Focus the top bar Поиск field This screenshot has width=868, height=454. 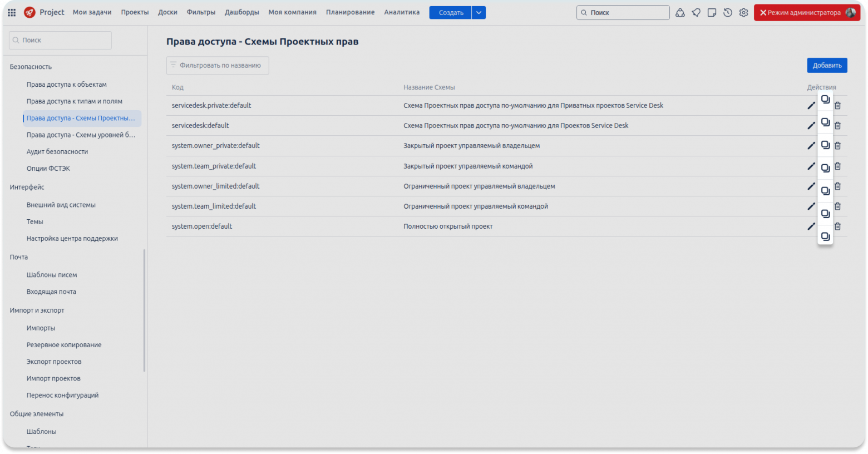tap(623, 12)
